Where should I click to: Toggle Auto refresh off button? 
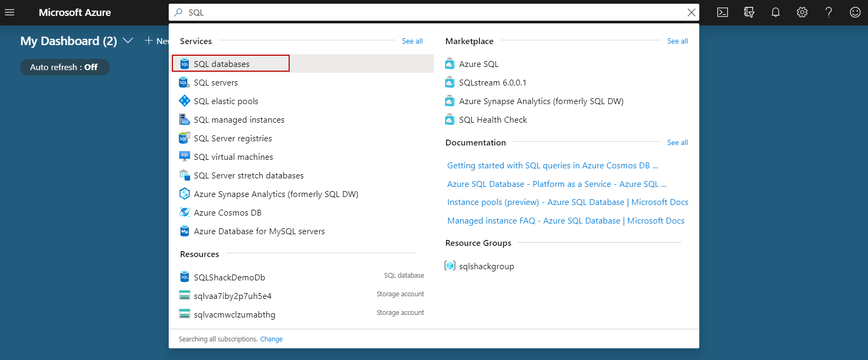coord(64,67)
